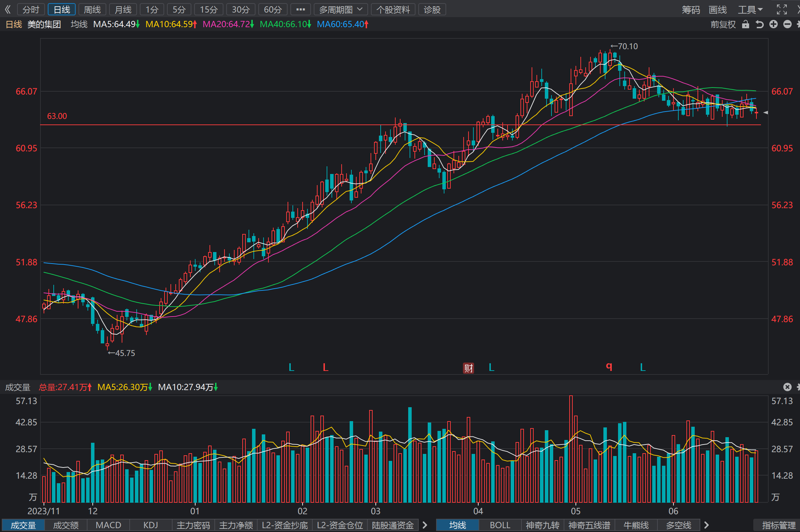This screenshot has height=532, width=800.
Task: Click the 美的集团 stock name
Action: pyautogui.click(x=44, y=24)
